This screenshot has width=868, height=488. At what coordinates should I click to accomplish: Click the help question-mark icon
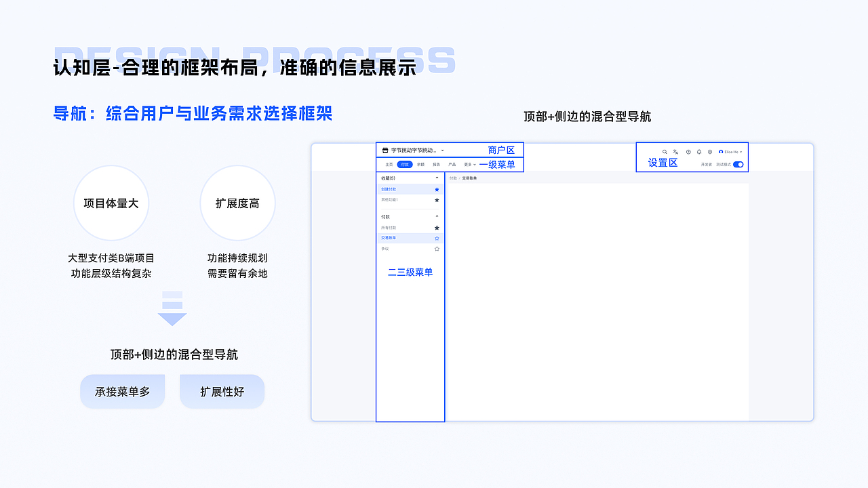click(689, 152)
